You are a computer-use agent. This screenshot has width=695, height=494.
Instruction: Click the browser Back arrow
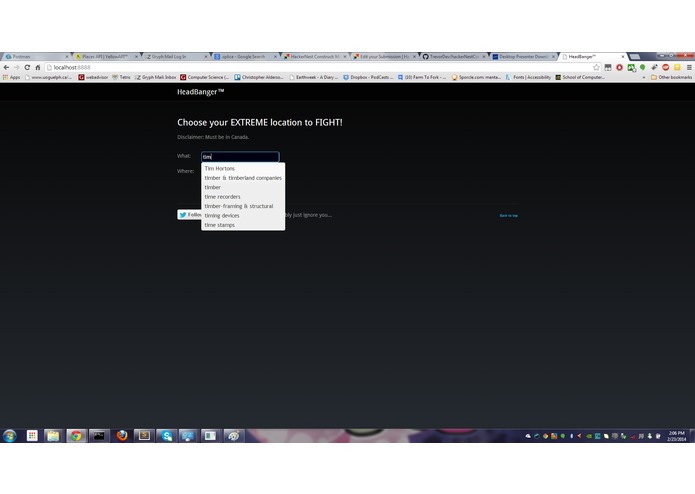coord(6,67)
